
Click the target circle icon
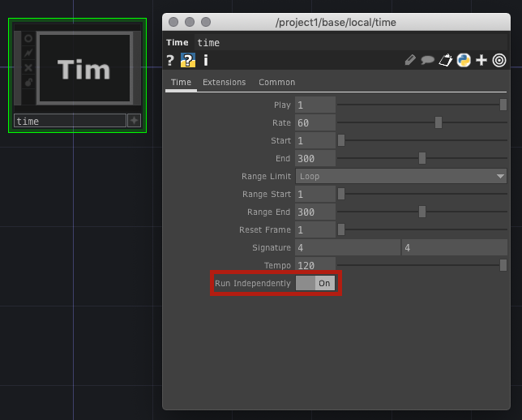499,60
